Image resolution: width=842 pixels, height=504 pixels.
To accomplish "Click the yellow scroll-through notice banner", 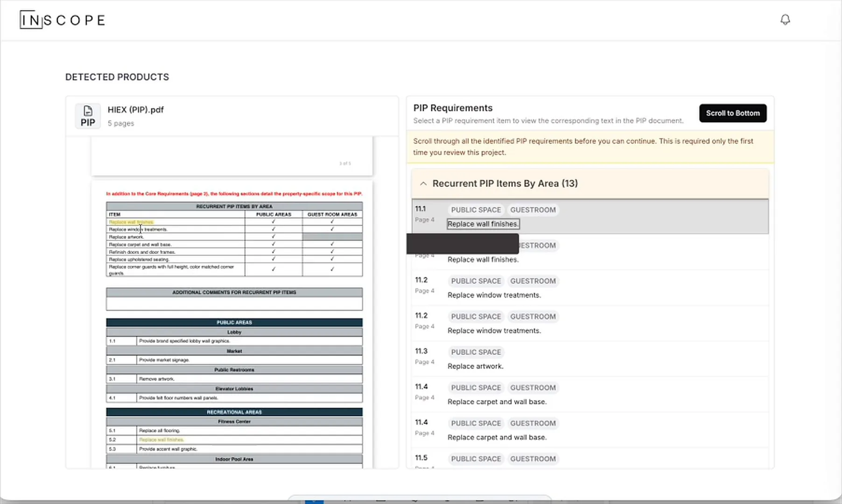I will click(x=590, y=147).
